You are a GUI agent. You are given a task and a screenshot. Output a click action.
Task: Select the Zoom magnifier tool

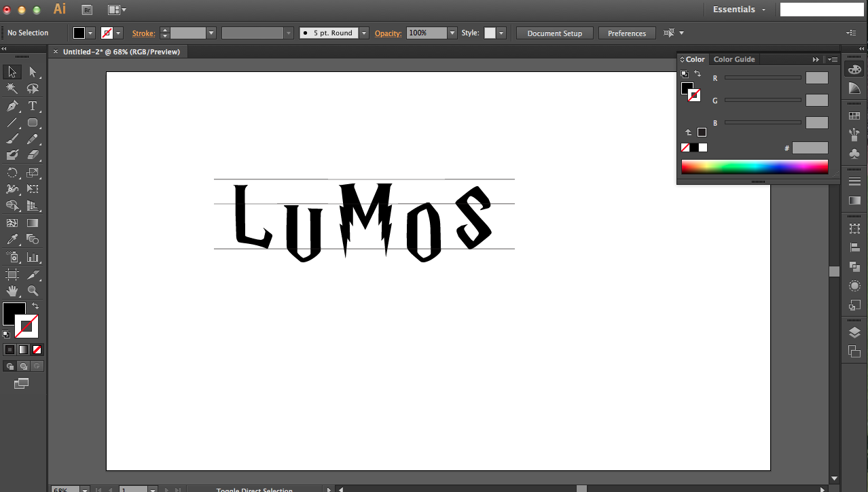pos(33,291)
